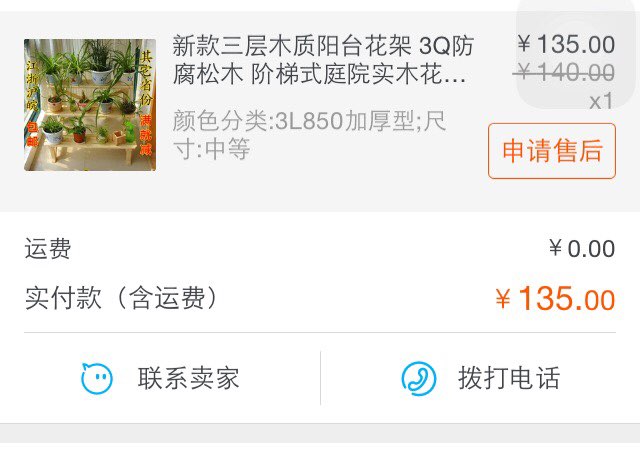
Task: Tap the gray order item card background
Action: pyautogui.click(x=320, y=111)
